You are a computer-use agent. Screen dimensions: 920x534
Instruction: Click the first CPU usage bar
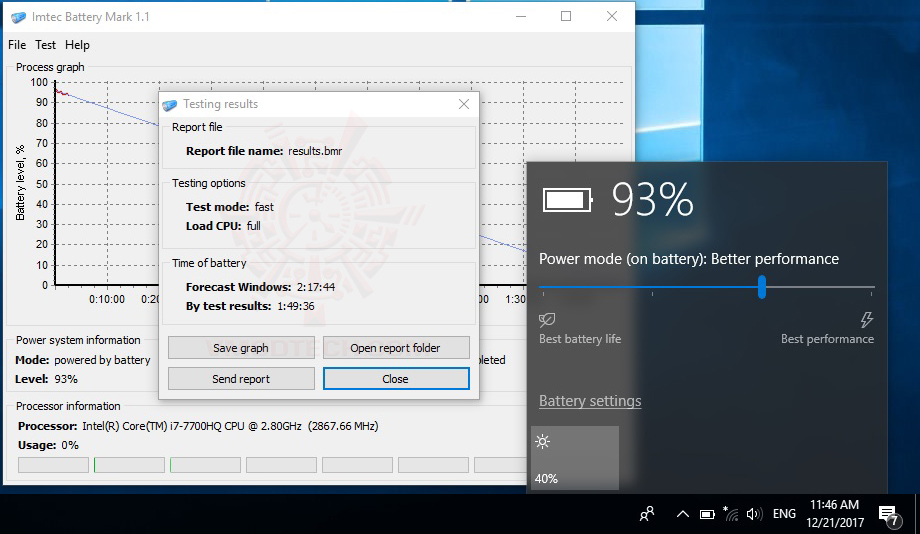pos(53,465)
